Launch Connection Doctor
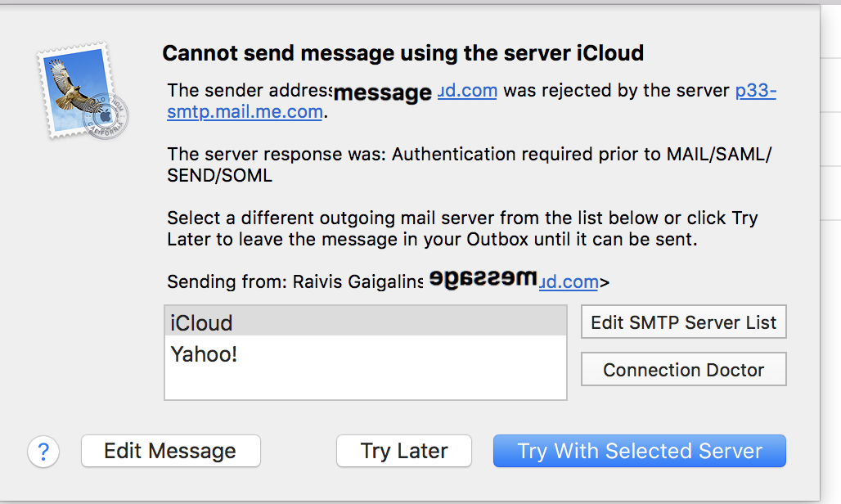 click(683, 370)
